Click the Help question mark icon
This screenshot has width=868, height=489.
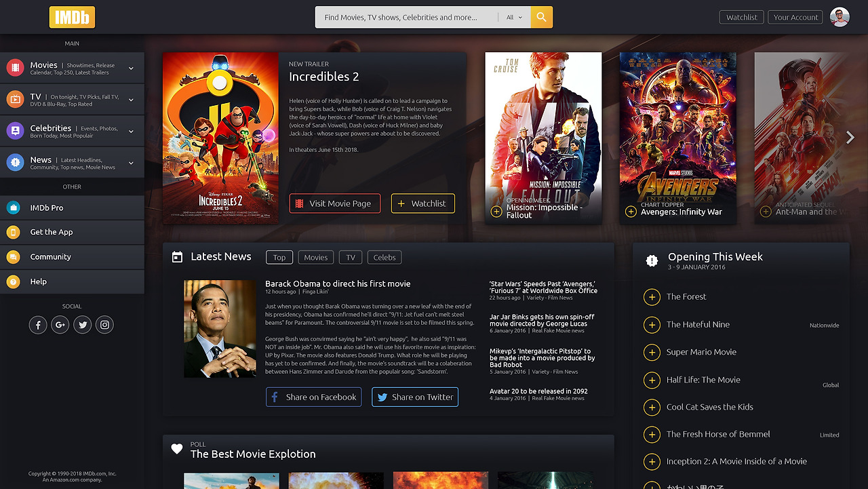[13, 281]
